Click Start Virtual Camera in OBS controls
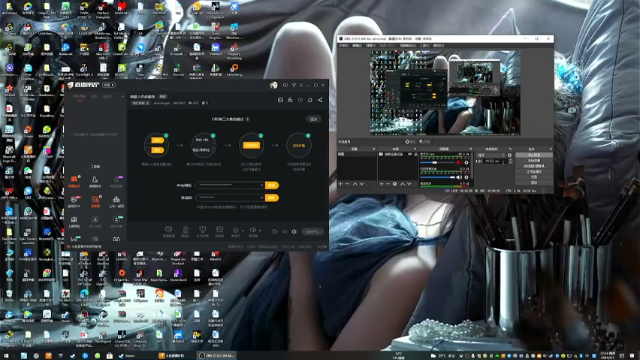640x360 pixels. point(534,166)
